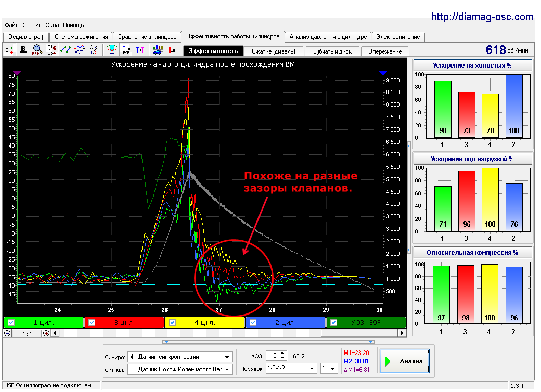Click the chart scrollbar right arrow
Viewport: 541px width, 392px height.
tap(402, 333)
